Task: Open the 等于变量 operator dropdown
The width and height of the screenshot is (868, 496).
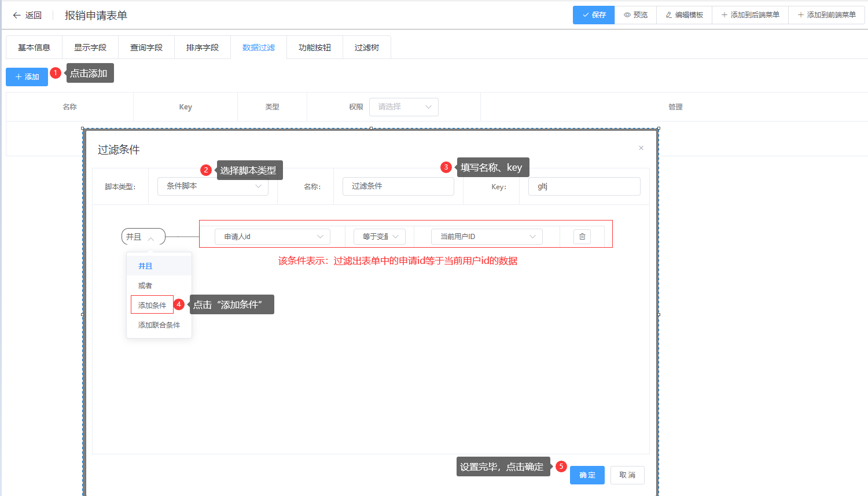Action: pos(379,237)
